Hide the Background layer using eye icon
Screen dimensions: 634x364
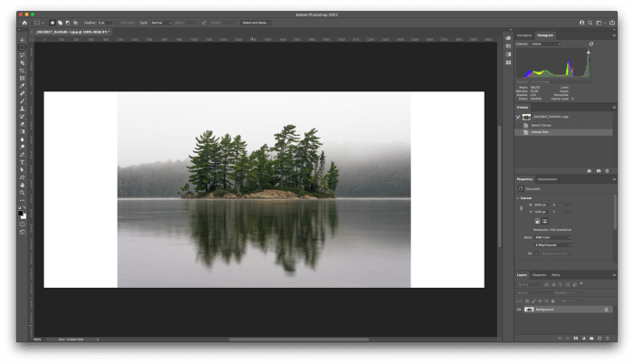519,309
